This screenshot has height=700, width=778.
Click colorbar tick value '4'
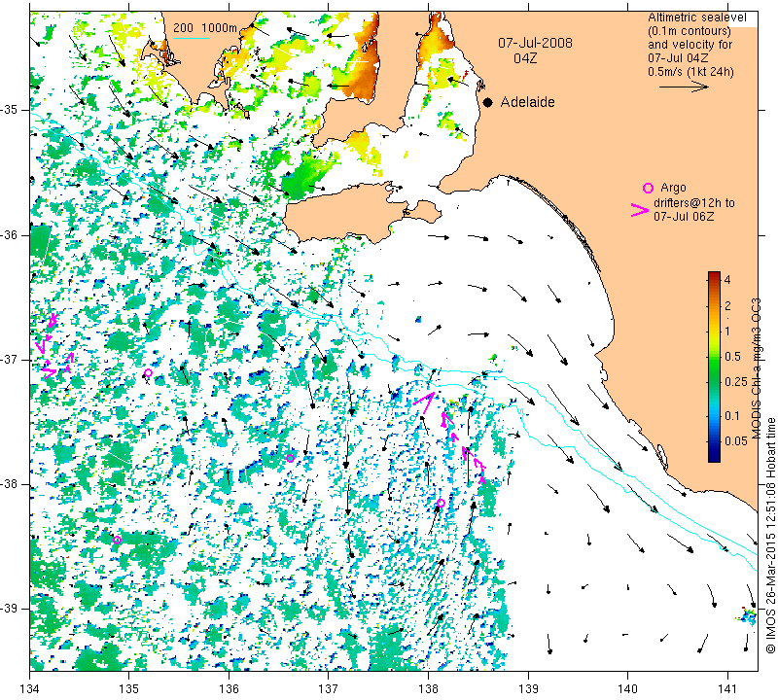(727, 280)
